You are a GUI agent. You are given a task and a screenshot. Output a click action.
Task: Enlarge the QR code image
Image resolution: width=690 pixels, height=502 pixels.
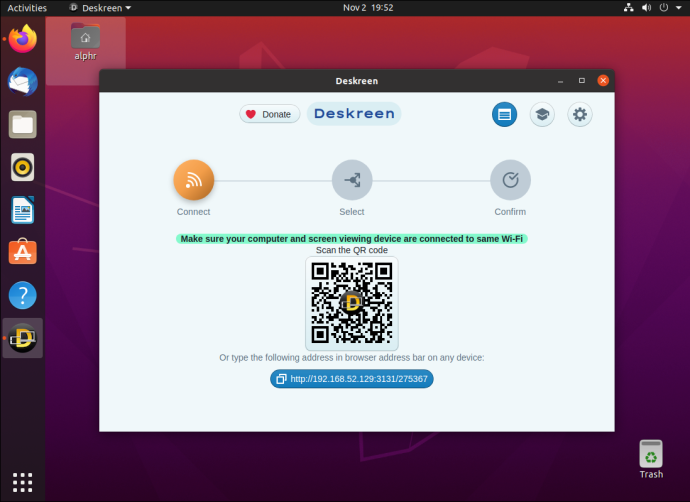pyautogui.click(x=352, y=304)
